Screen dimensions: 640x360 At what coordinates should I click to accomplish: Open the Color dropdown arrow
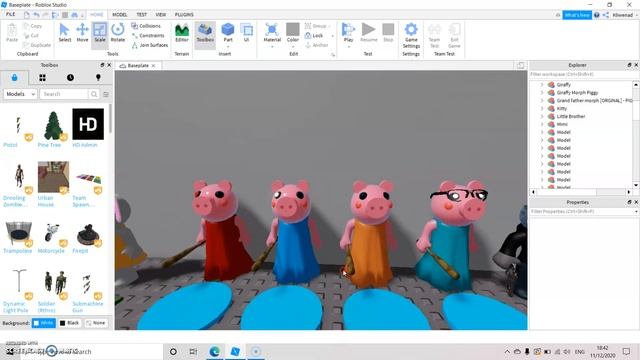(x=293, y=46)
